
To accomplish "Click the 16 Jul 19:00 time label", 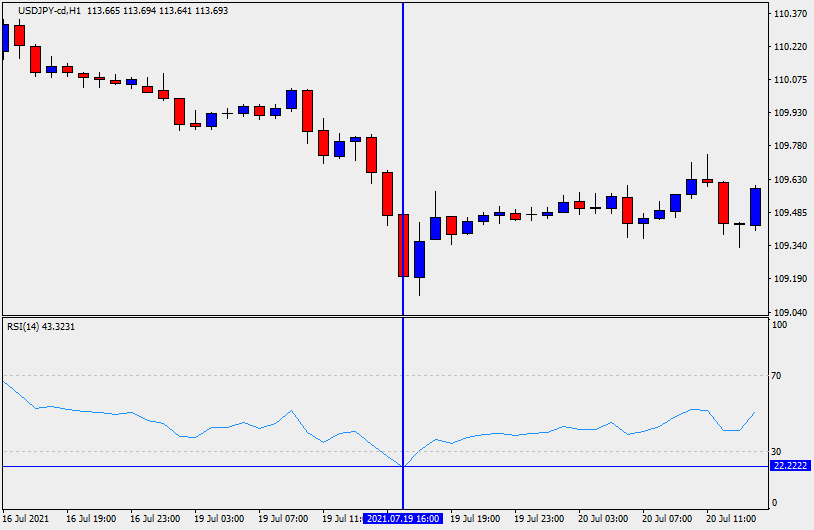I will pos(90,519).
